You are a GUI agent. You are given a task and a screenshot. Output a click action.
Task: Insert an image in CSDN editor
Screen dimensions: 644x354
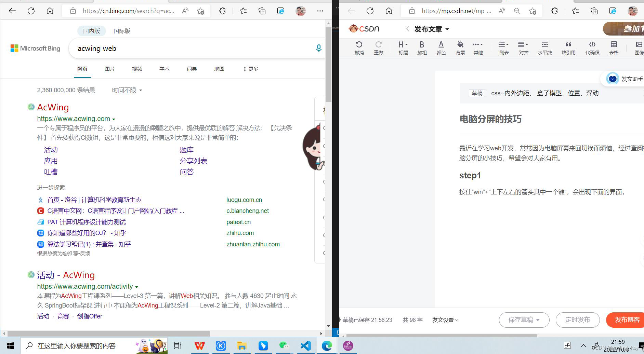coord(639,48)
